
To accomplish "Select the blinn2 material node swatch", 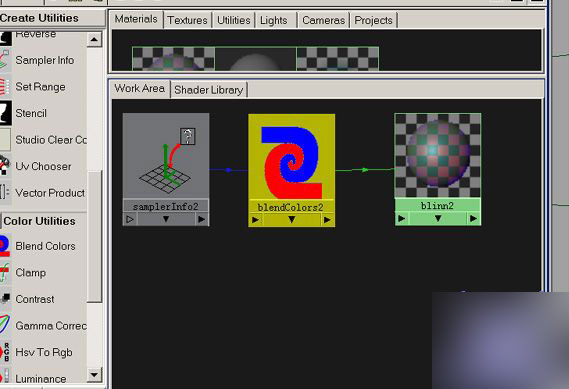I will click(x=438, y=156).
